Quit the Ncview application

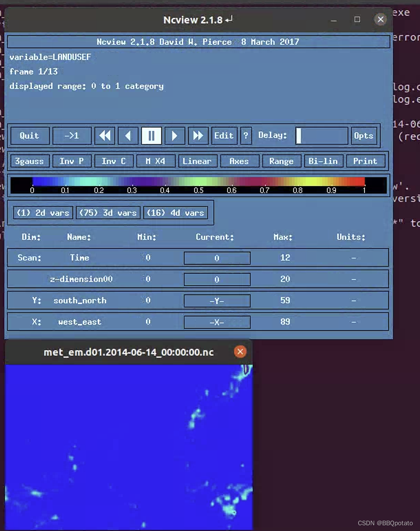pos(29,136)
